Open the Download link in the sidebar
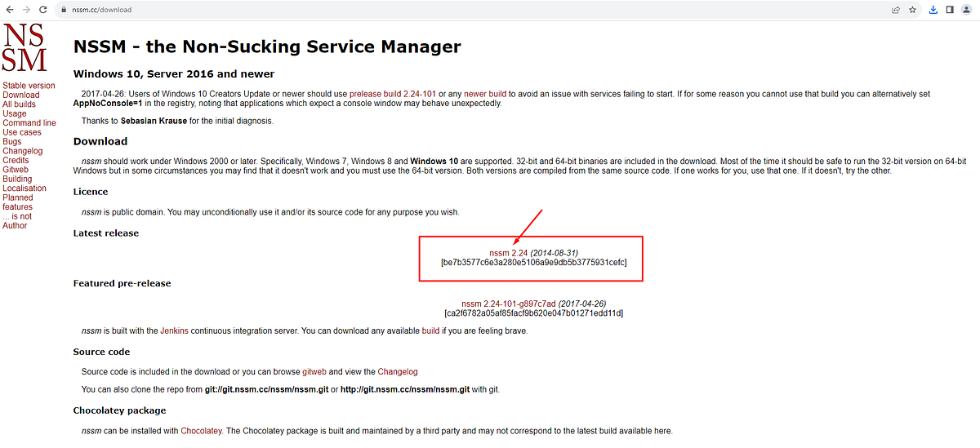 [x=20, y=95]
